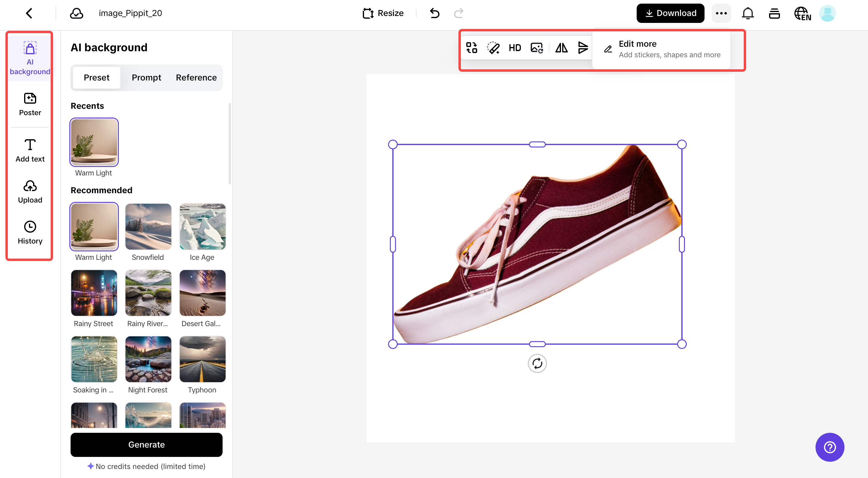Viewport: 868px width, 478px height.
Task: Open the notifications bell
Action: 748,13
